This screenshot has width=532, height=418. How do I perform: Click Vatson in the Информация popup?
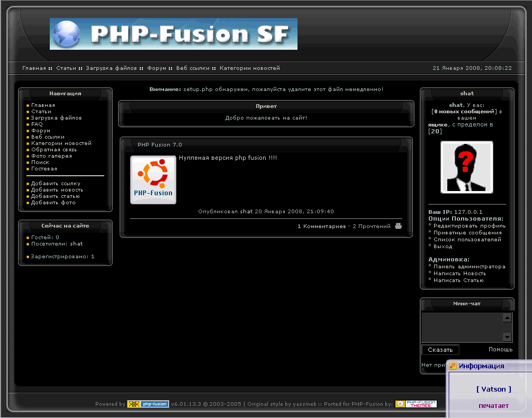[493, 389]
